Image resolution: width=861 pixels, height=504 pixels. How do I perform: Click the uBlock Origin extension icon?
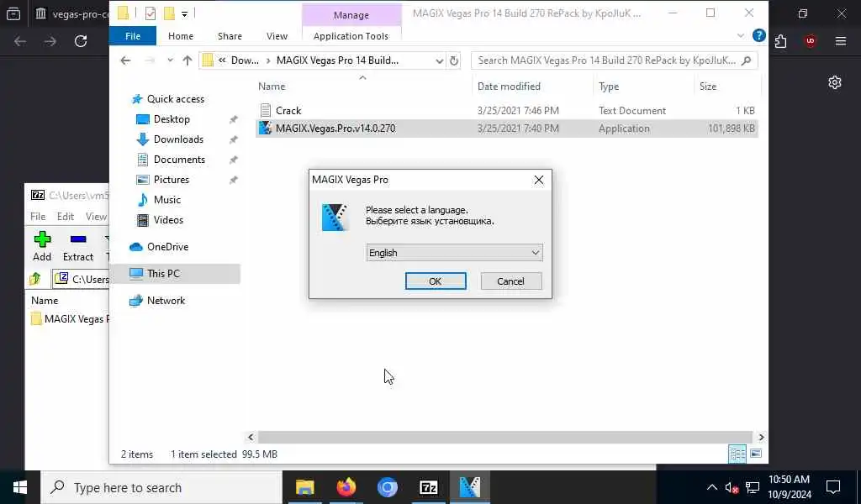[x=811, y=41]
